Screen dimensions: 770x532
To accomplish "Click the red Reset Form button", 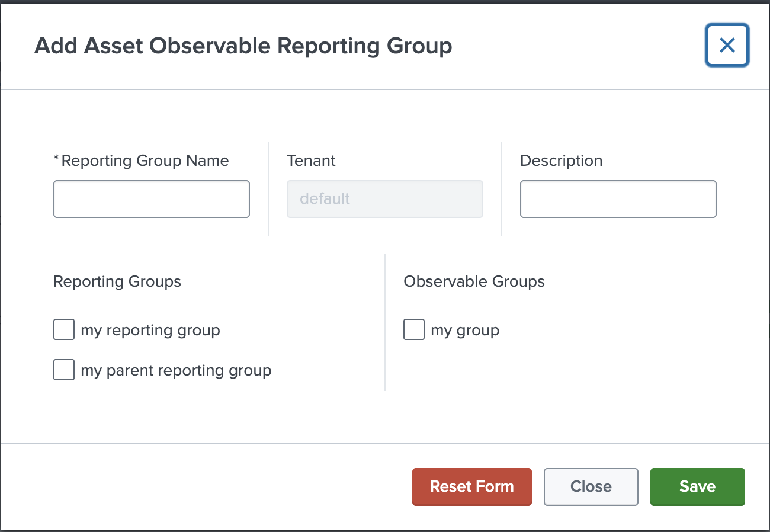I will [x=472, y=486].
